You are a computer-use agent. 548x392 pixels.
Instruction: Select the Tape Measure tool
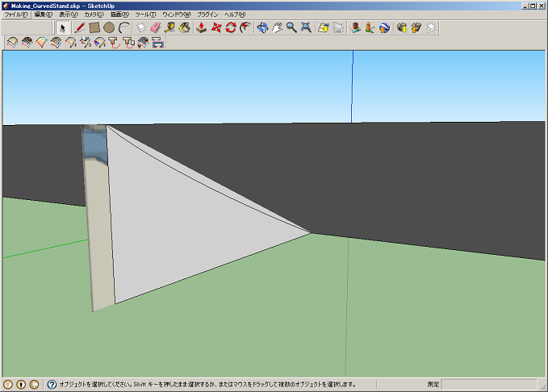click(170, 27)
